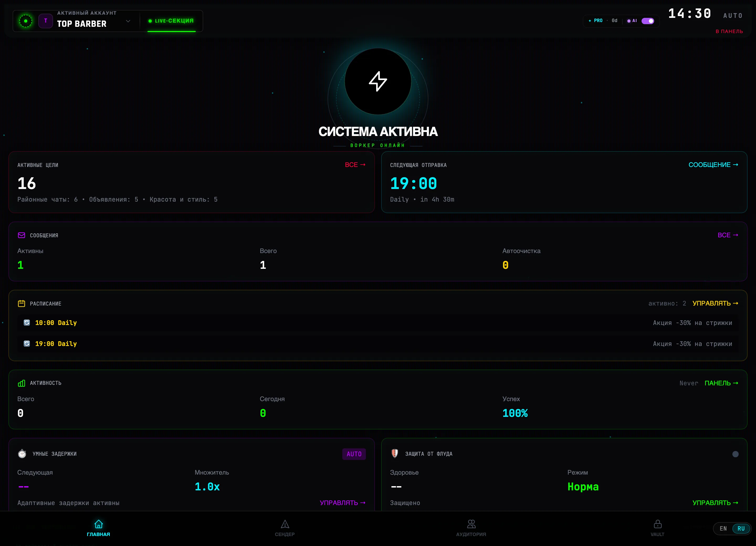Click the AUTO badge in Умные задержки
The image size is (756, 546).
[354, 454]
